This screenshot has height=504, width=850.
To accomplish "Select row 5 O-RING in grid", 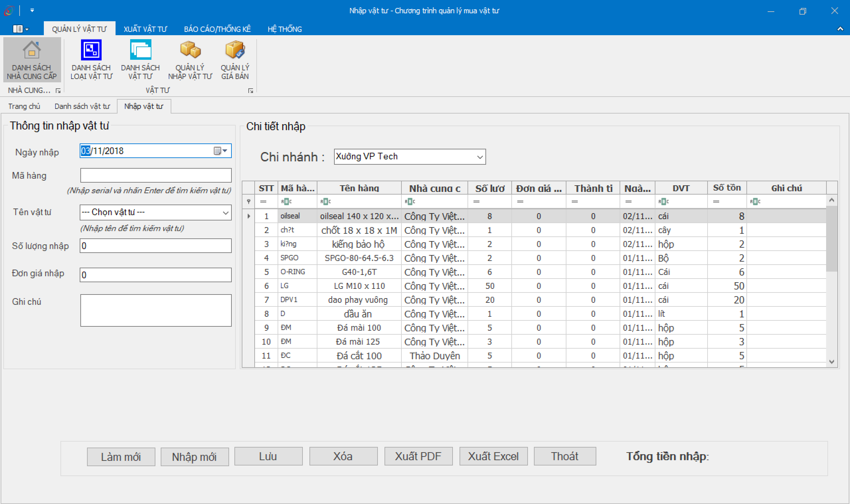I will tap(359, 272).
